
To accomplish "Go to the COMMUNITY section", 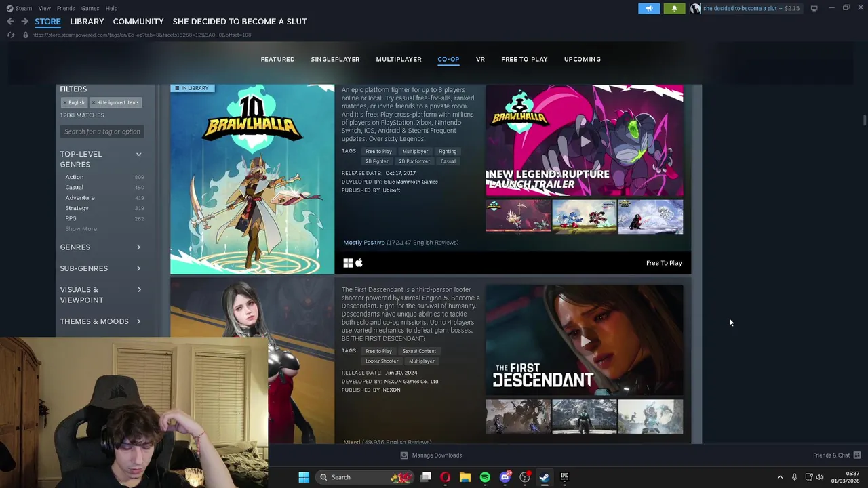I will click(138, 22).
